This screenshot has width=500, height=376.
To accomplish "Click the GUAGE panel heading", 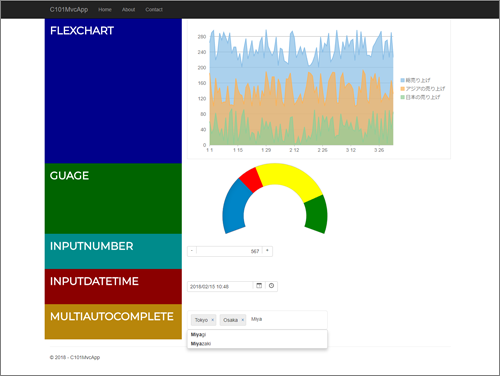I will pyautogui.click(x=69, y=176).
